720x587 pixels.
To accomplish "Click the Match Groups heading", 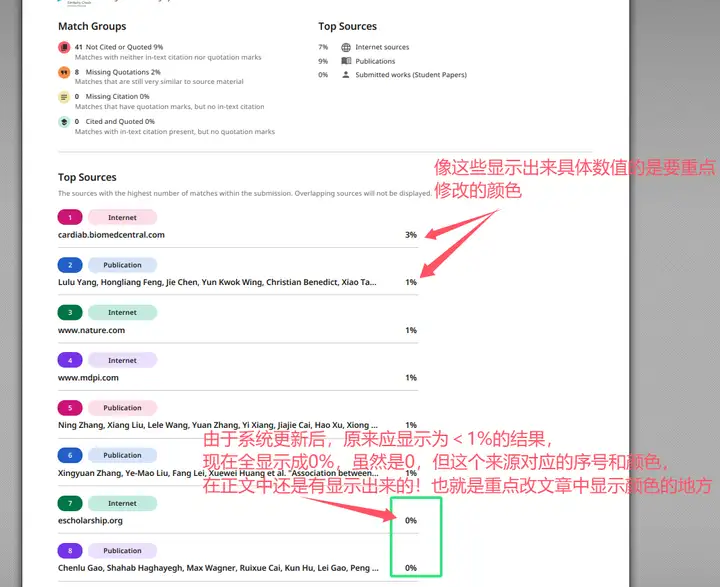I will coord(92,26).
